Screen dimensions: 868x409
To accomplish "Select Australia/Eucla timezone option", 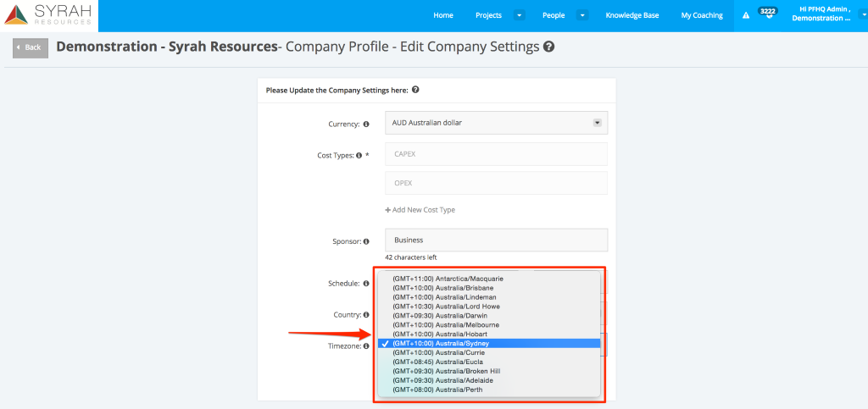I will tap(489, 362).
